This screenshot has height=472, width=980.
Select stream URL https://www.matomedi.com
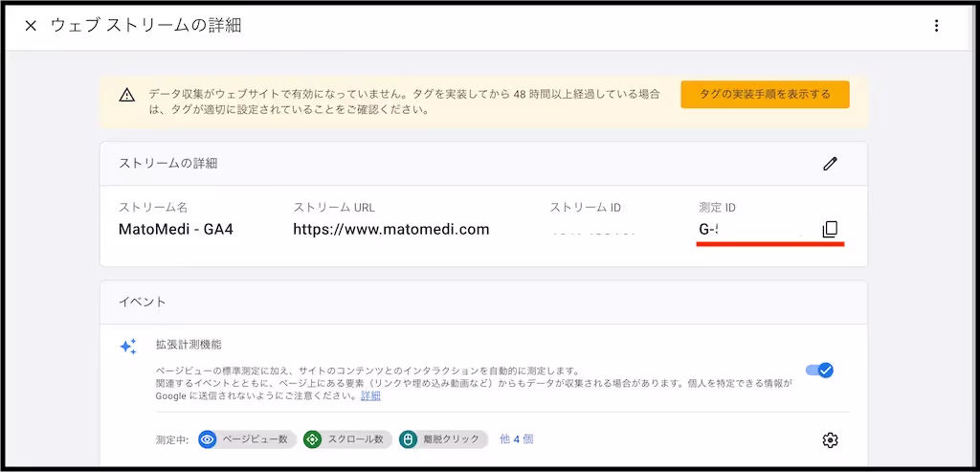391,230
